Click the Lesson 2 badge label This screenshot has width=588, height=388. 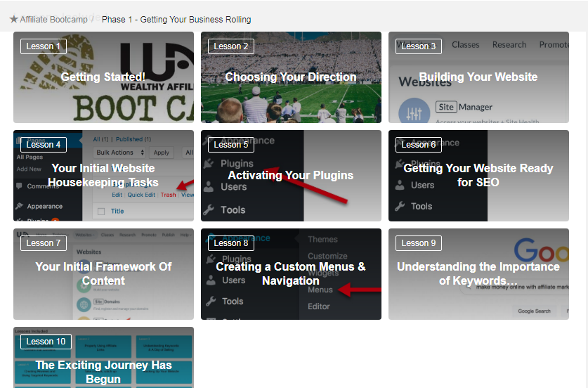point(231,46)
